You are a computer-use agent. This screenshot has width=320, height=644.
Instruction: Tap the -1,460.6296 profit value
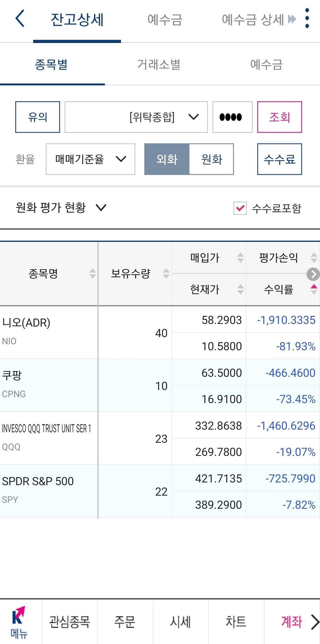(286, 426)
